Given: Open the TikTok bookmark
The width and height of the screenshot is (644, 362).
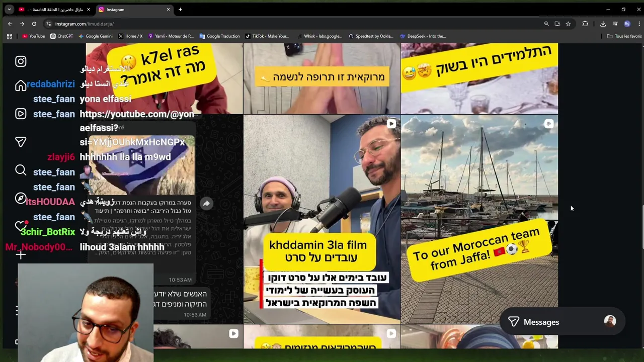Looking at the screenshot, I should pyautogui.click(x=267, y=36).
